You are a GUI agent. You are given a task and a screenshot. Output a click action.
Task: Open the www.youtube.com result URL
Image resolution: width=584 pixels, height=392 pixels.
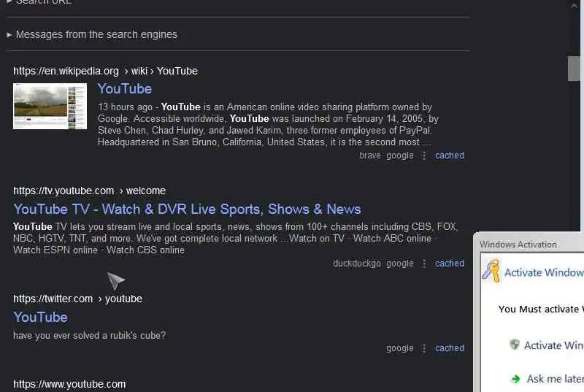point(69,384)
